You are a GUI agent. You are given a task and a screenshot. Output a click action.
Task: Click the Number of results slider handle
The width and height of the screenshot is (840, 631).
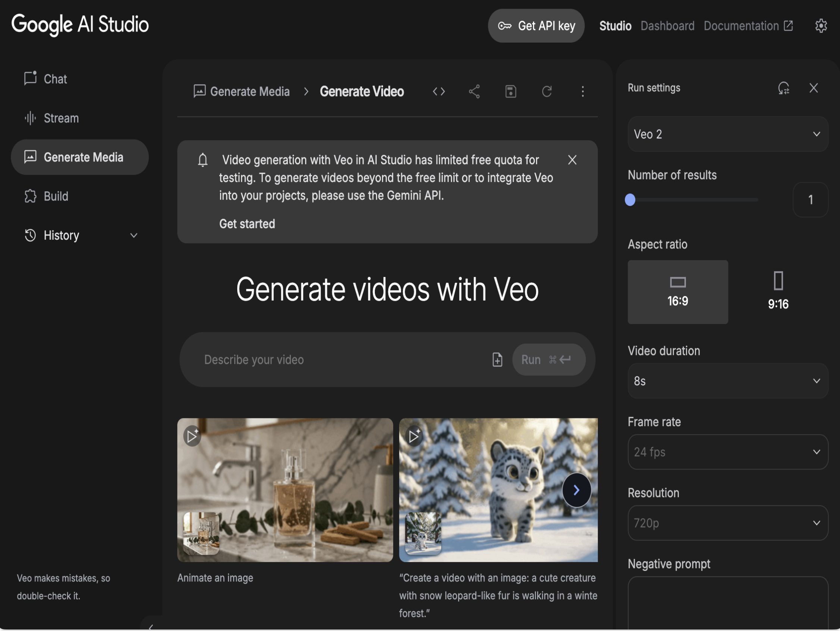pos(630,199)
